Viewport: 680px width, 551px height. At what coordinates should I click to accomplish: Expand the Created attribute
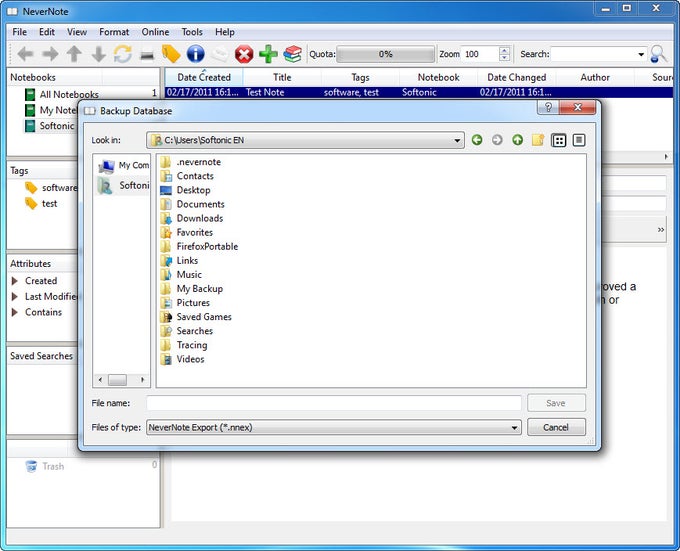tap(14, 281)
